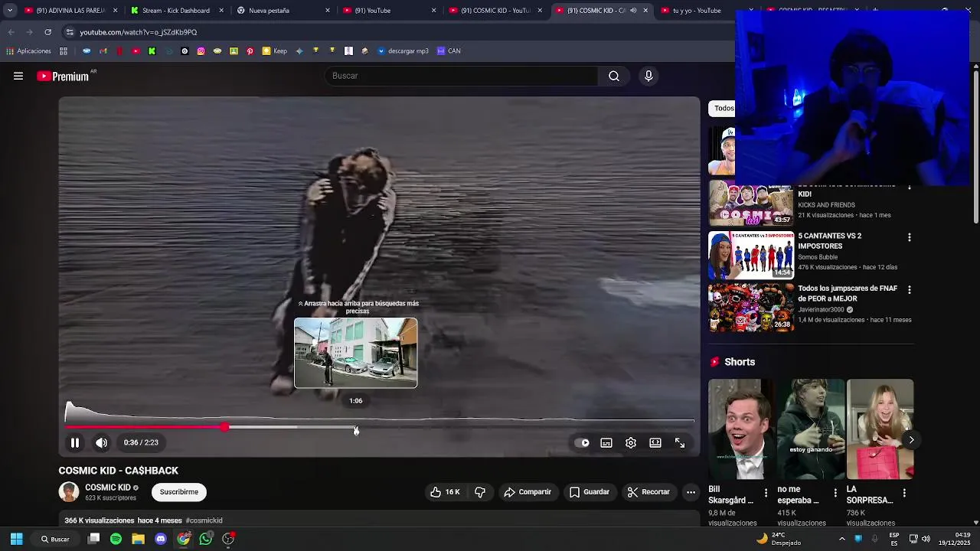The width and height of the screenshot is (980, 551).
Task: Open options for LA SORPRESA short
Action: click(904, 493)
